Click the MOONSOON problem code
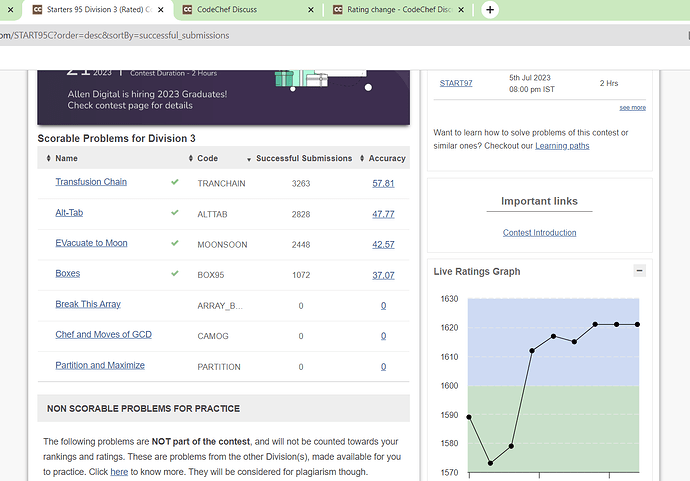Image resolution: width=690 pixels, height=481 pixels. coord(222,245)
